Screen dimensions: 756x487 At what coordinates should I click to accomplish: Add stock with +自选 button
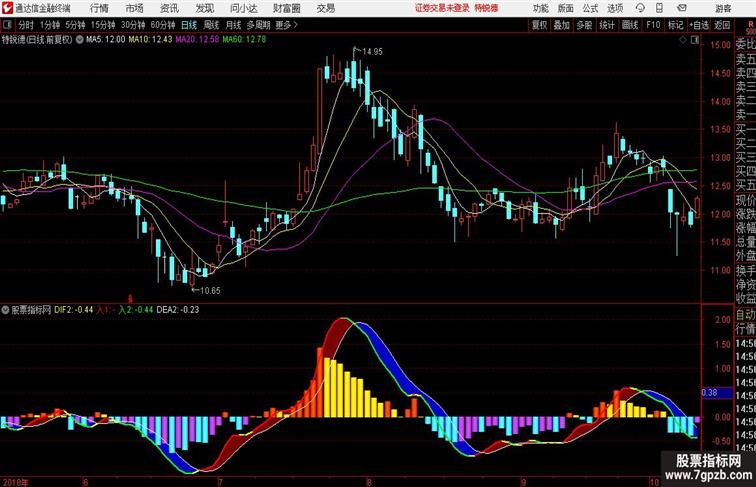pyautogui.click(x=699, y=25)
